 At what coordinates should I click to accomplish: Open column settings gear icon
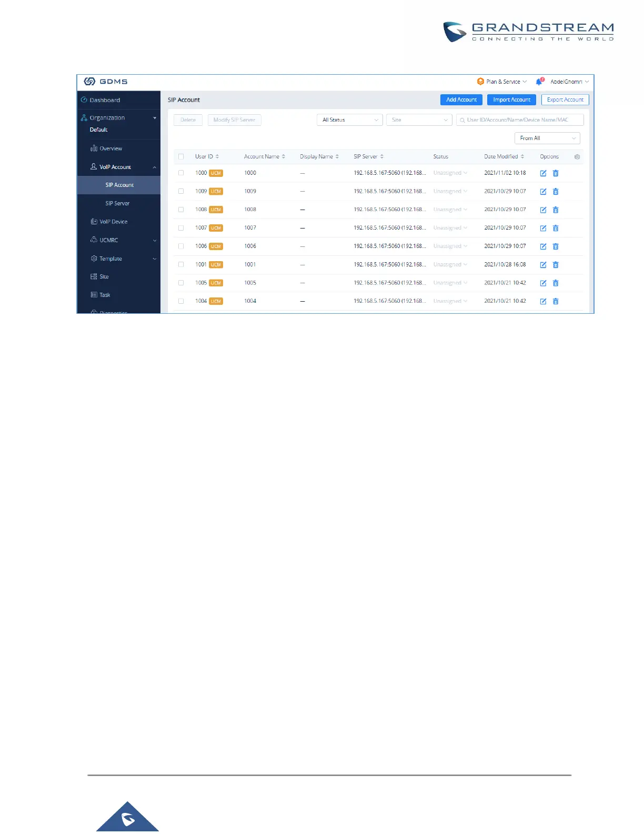point(577,157)
